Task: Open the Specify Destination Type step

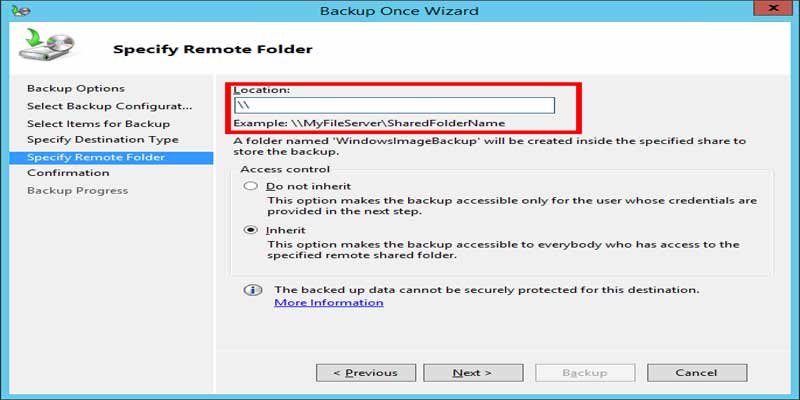Action: coord(103,140)
